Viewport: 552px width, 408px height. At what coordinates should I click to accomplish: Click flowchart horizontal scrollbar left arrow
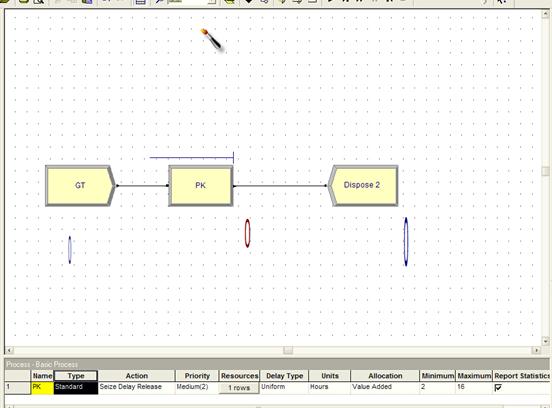click(9, 350)
